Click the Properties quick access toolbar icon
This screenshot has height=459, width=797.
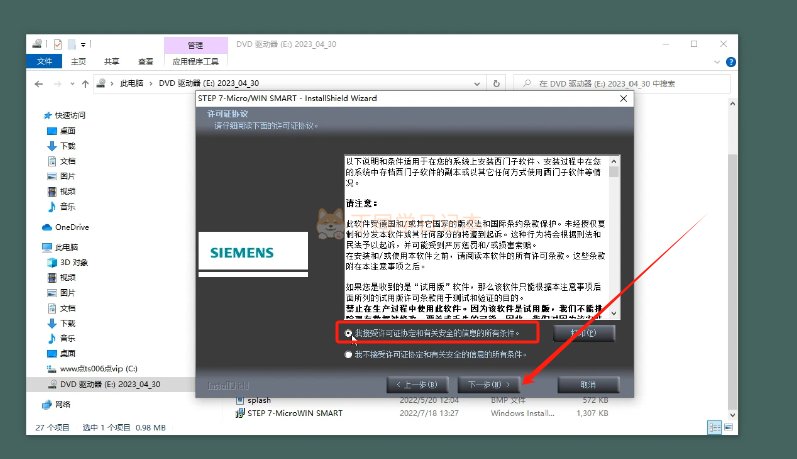[x=57, y=44]
